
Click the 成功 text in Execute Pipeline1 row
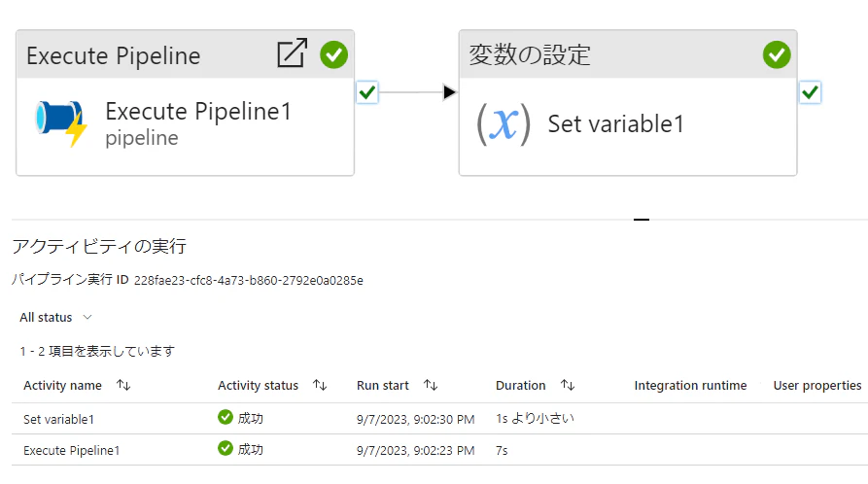(x=250, y=449)
